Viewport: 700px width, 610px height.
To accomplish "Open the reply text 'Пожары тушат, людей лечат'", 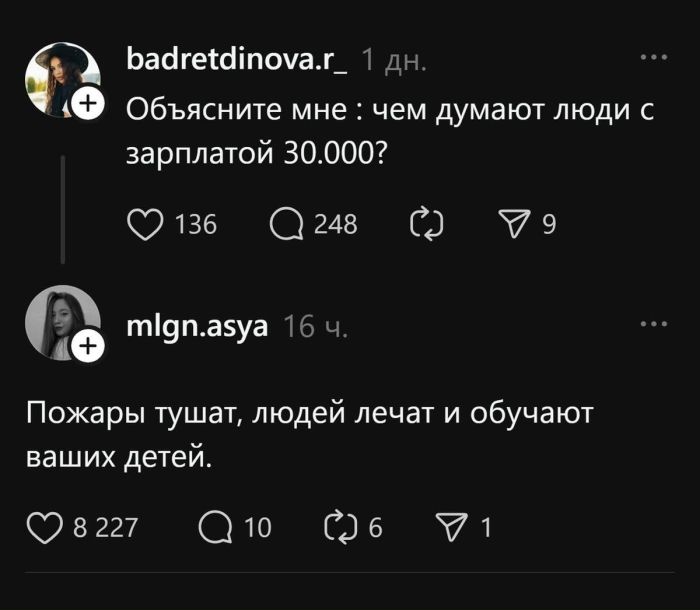I will (310, 434).
